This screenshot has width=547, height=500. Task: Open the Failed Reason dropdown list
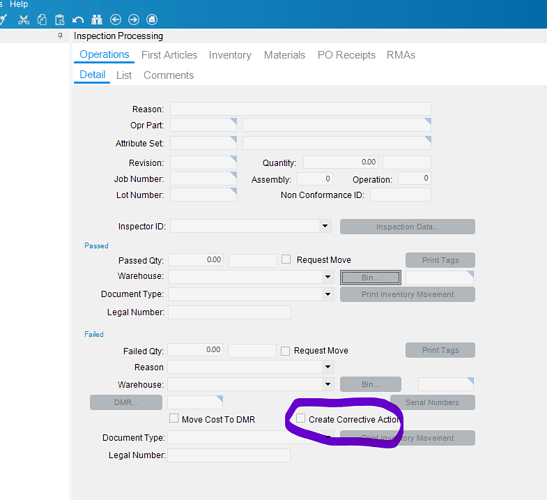click(x=328, y=367)
